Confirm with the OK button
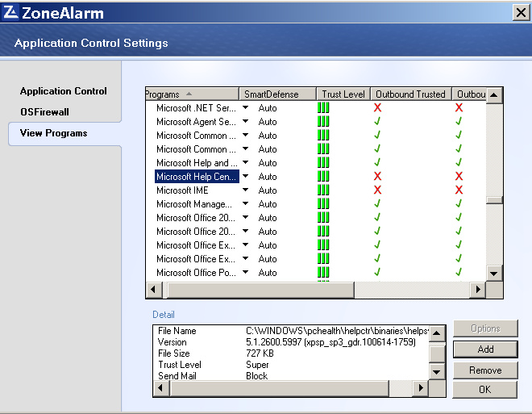 point(484,390)
